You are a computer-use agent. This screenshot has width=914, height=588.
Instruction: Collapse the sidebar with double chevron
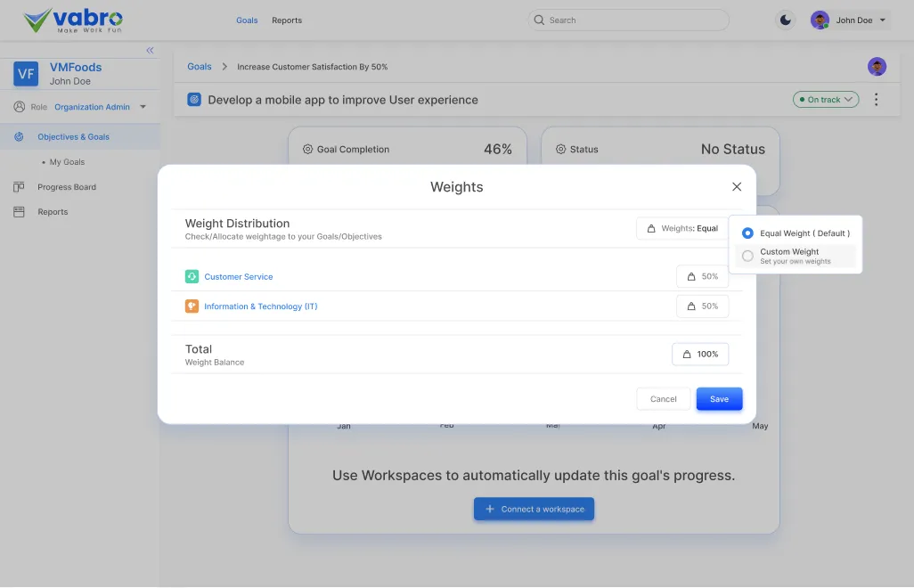[x=150, y=51]
